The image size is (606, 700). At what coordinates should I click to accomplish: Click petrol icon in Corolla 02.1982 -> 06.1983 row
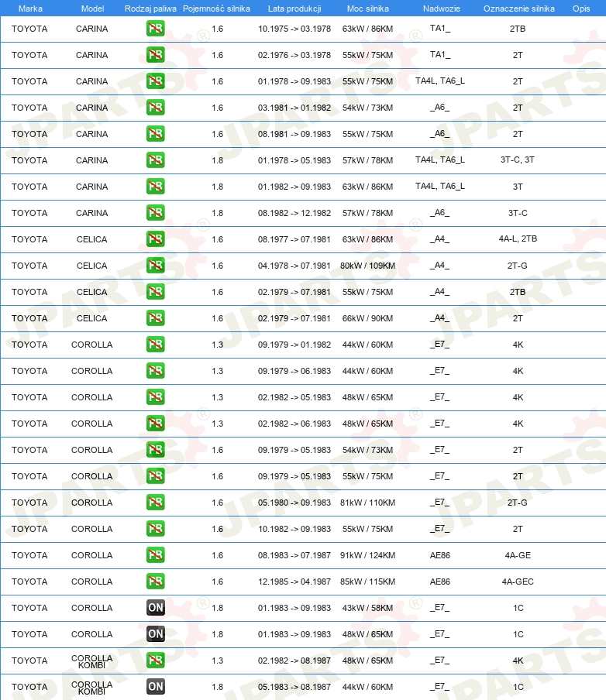(156, 424)
